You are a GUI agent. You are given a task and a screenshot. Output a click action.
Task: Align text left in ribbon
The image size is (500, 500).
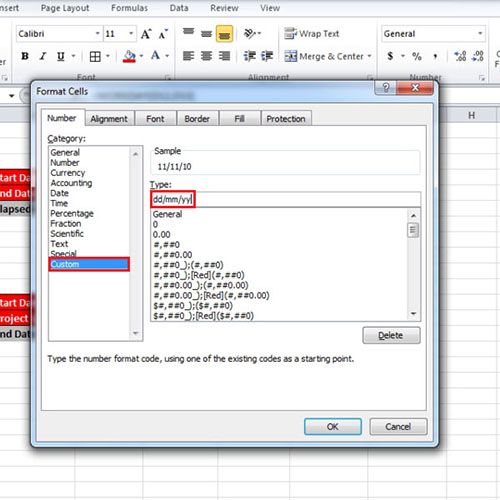[188, 56]
